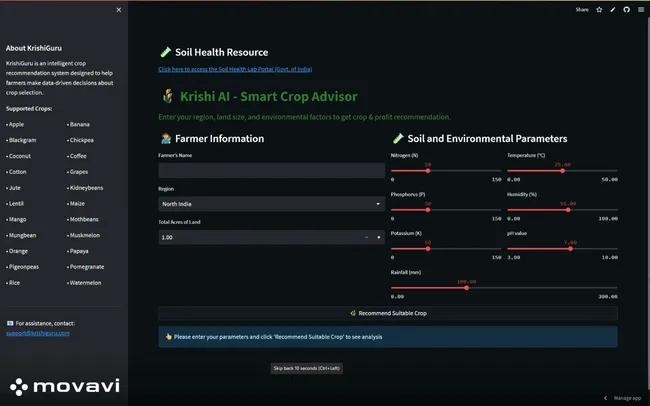This screenshot has width=650, height=406.
Task: Adjust the Humidity (%) slider handle
Action: 568,210
